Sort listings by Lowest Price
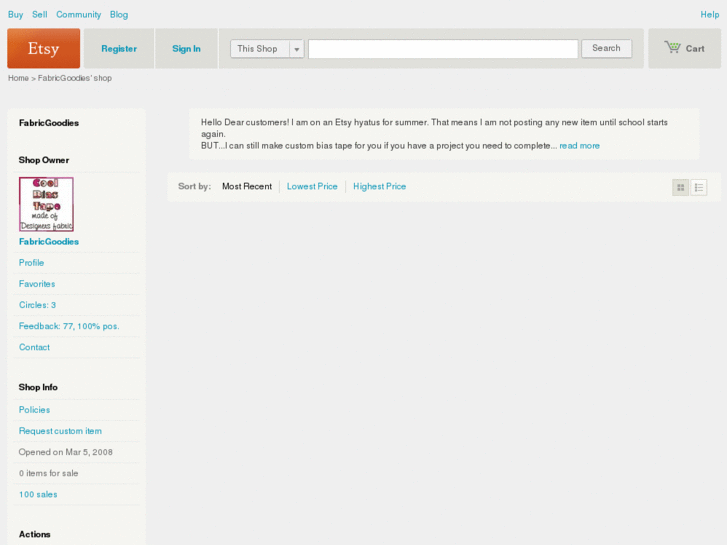The image size is (727, 545). click(x=312, y=186)
